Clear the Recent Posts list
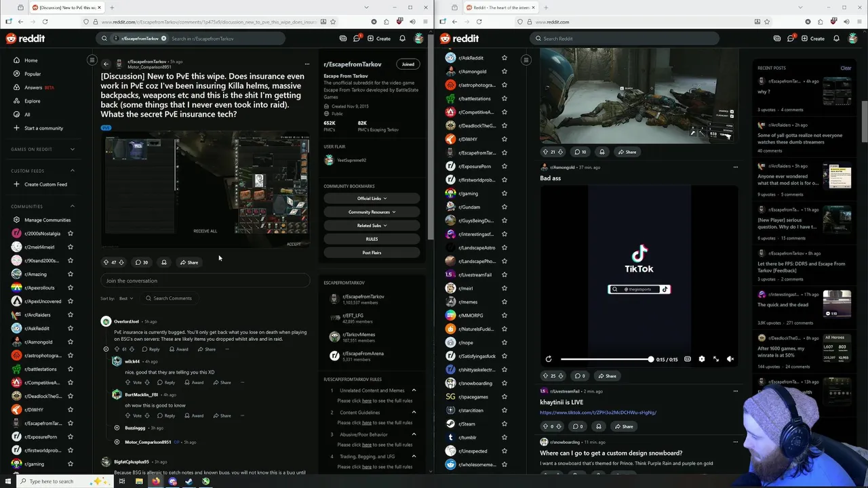 [846, 68]
